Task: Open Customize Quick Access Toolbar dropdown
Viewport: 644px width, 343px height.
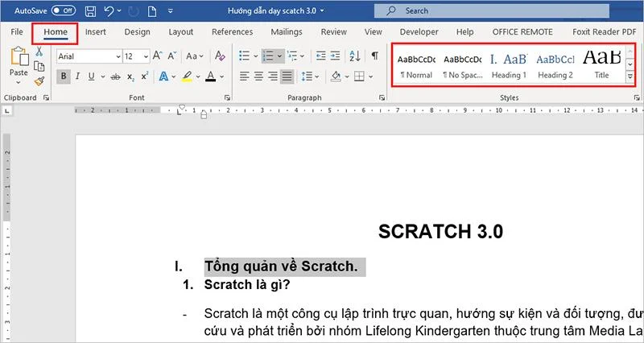Action: point(170,11)
